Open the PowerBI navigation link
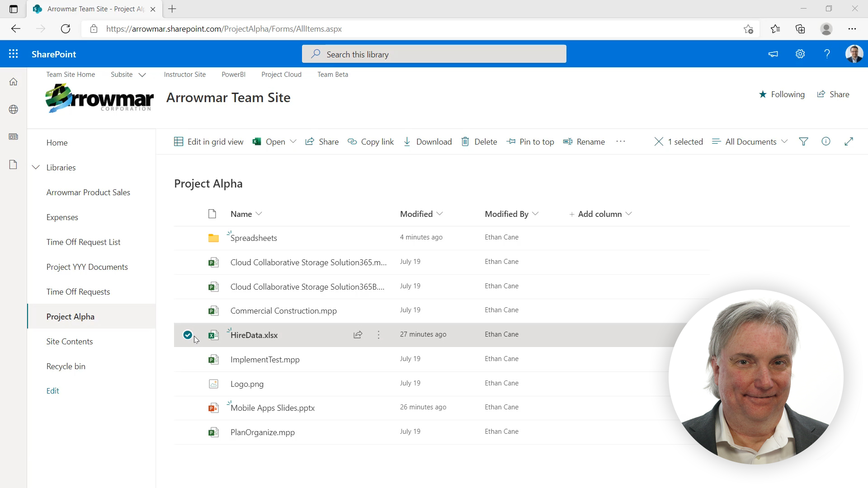868x488 pixels. click(233, 75)
